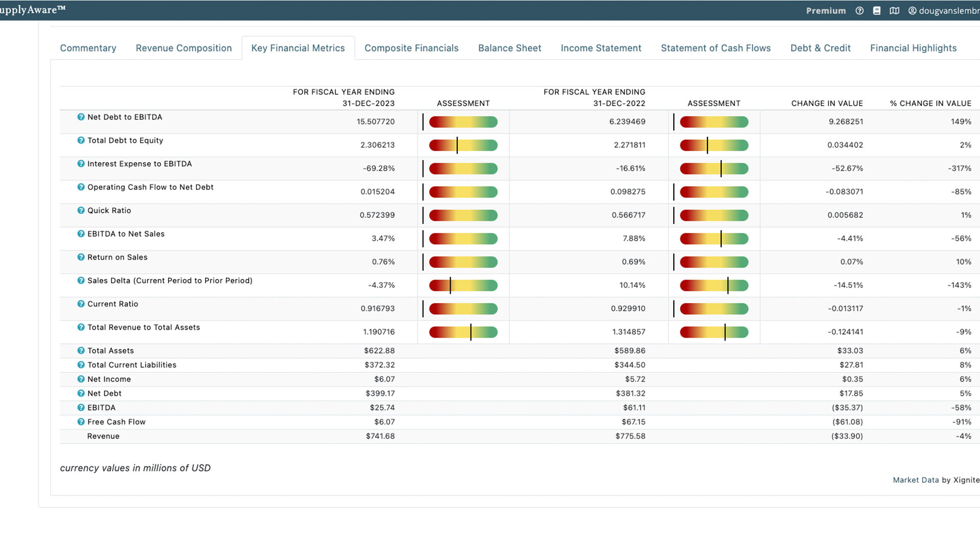
Task: Click help icon beside Free Cash Flow
Action: 81,422
